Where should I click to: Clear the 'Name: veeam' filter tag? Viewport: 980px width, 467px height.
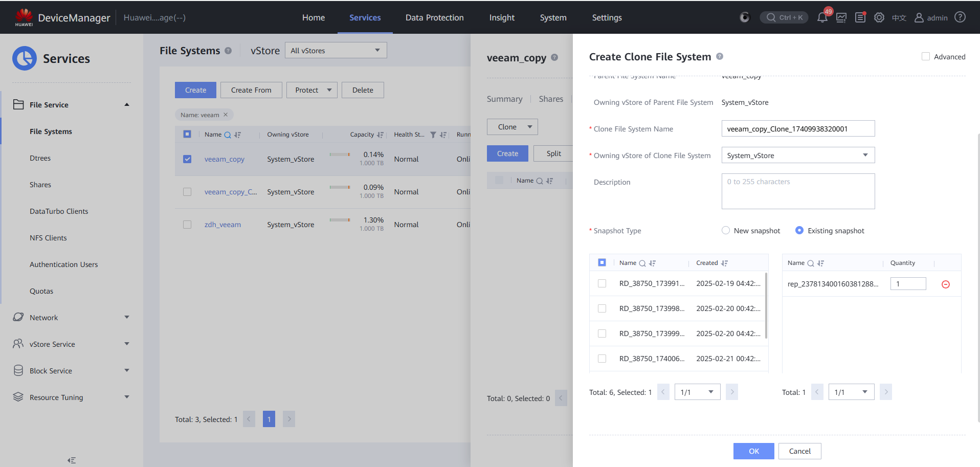pos(226,115)
